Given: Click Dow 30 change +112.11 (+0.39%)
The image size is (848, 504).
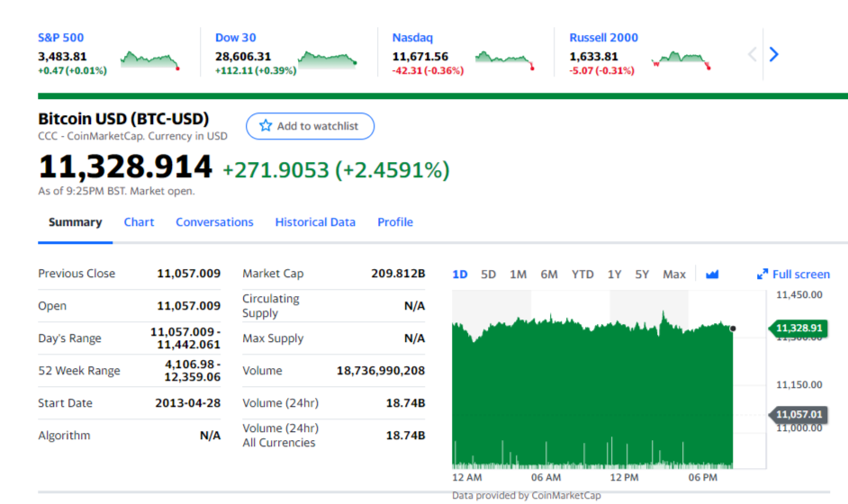Looking at the screenshot, I should [x=256, y=71].
